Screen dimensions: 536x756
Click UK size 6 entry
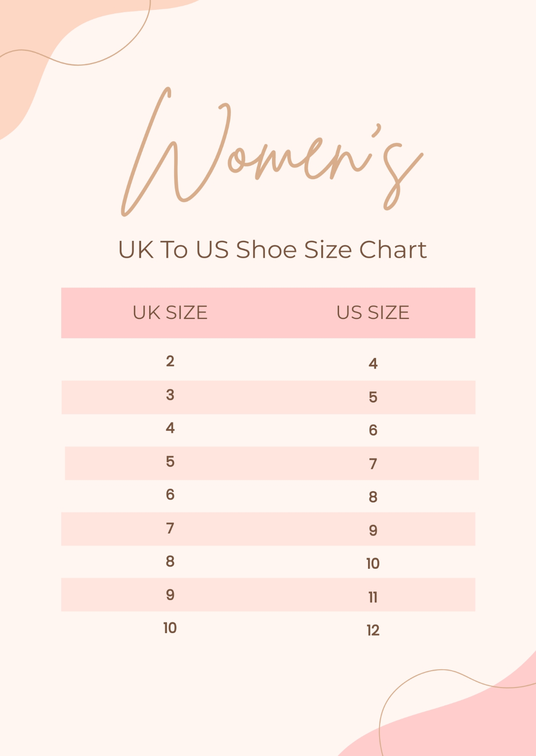[x=170, y=495]
